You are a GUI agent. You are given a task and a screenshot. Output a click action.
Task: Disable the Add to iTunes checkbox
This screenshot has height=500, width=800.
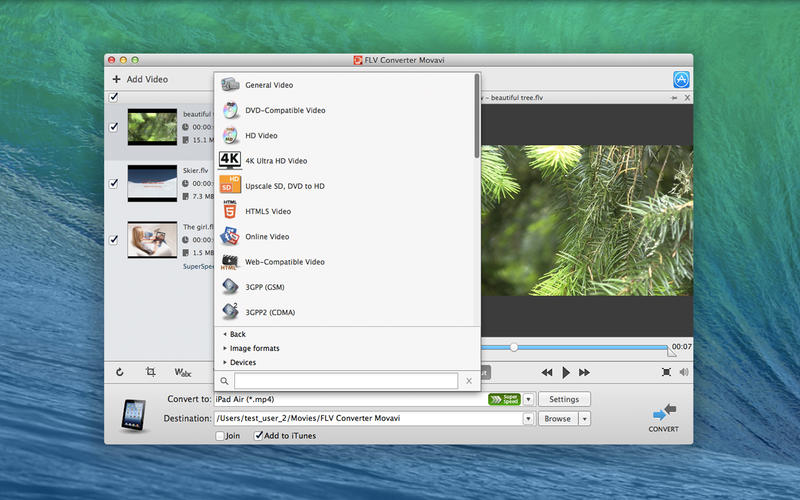(x=259, y=436)
